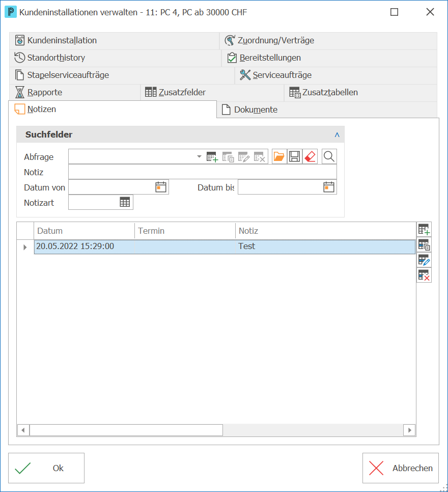Maximize the Kundeninstallationen verwalten window
448x492 pixels.
[394, 12]
